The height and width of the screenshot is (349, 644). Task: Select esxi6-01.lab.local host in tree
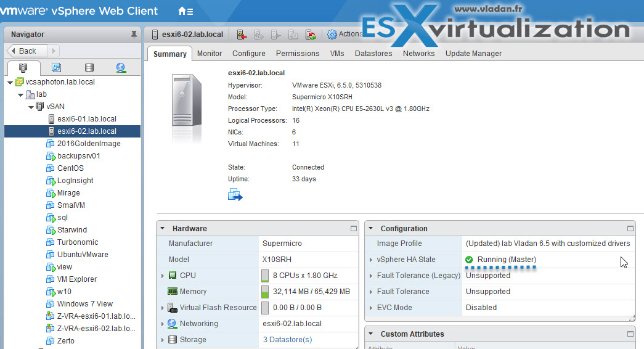point(87,119)
